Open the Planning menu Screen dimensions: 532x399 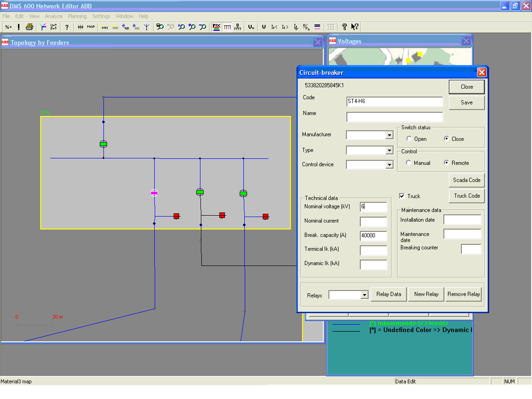click(x=77, y=16)
